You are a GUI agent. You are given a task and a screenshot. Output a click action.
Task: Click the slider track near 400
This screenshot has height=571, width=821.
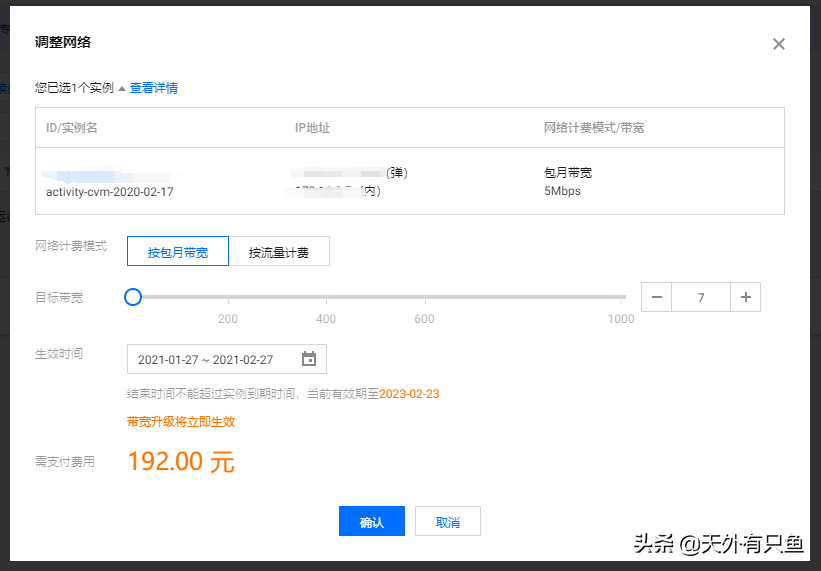click(326, 297)
